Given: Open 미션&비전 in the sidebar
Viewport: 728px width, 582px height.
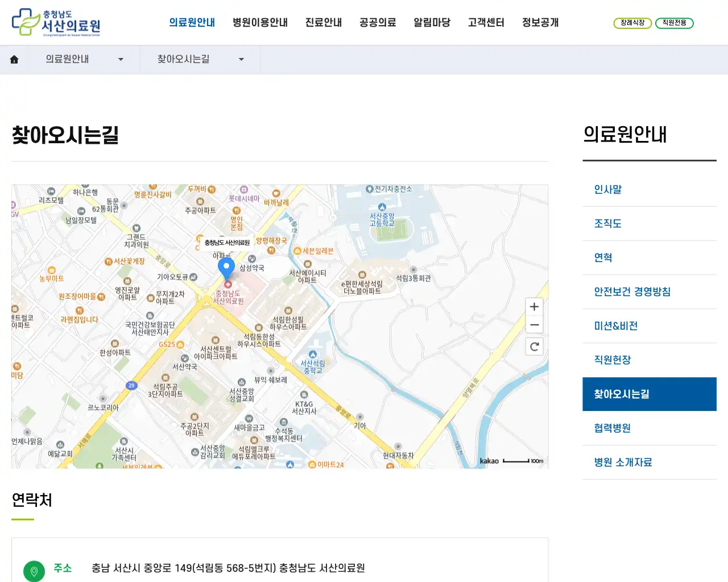Looking at the screenshot, I should [x=650, y=326].
